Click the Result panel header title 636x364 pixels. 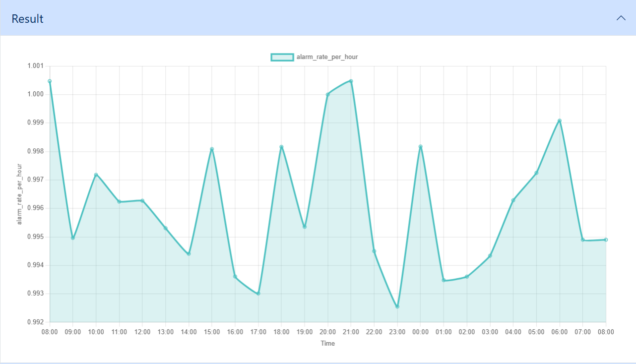(x=28, y=19)
